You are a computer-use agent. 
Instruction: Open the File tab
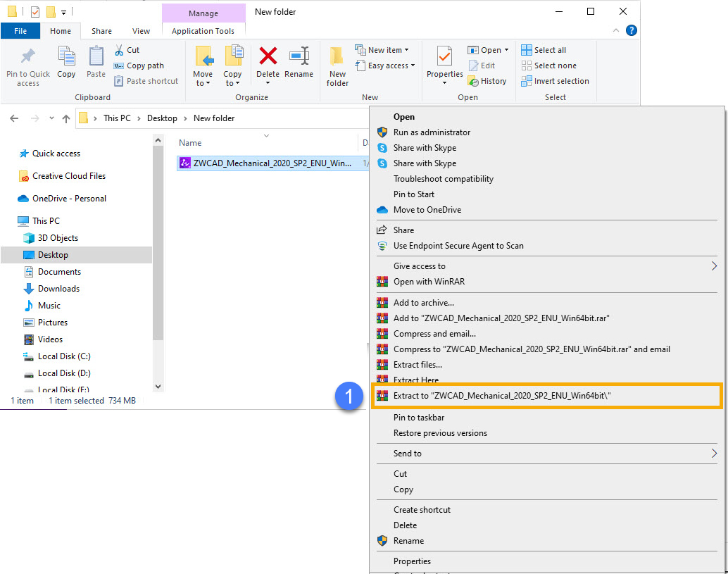[x=20, y=31]
